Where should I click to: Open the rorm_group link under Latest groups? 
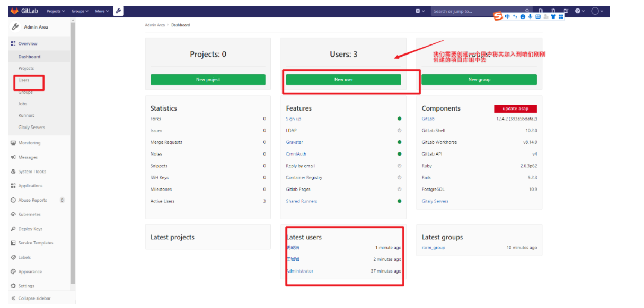point(434,248)
